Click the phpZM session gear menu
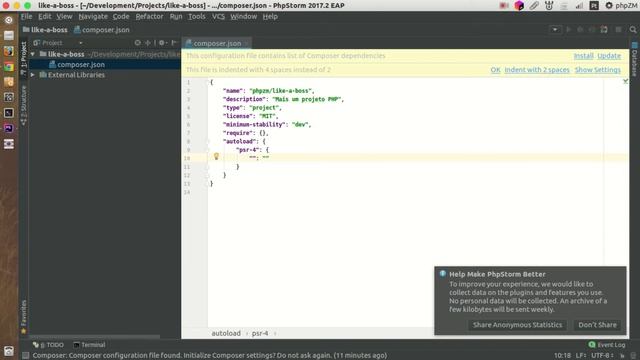 pos(620,5)
